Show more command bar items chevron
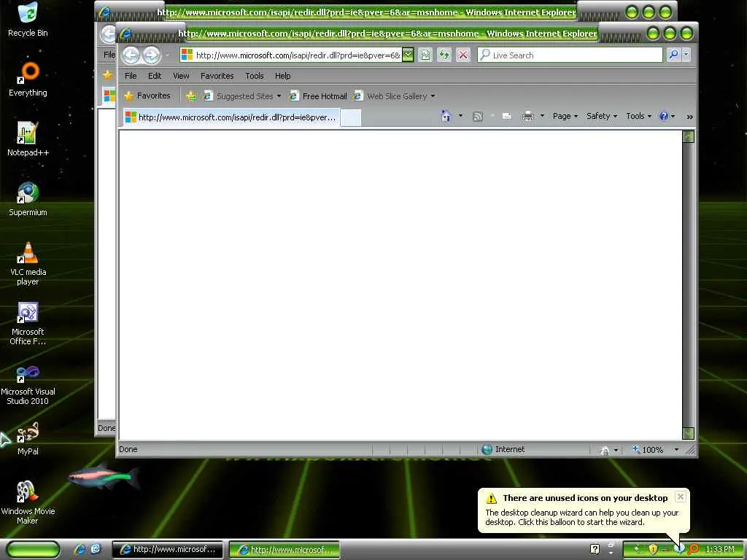 pos(689,117)
